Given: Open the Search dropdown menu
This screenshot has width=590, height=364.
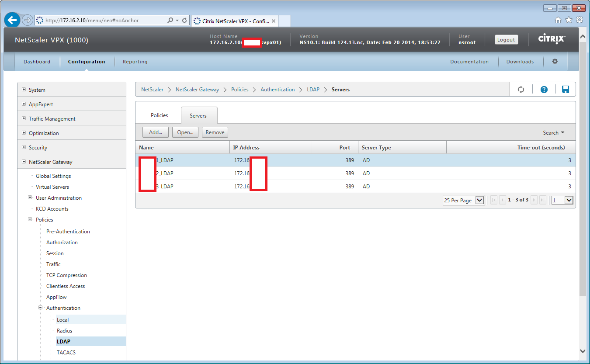Looking at the screenshot, I should [554, 133].
